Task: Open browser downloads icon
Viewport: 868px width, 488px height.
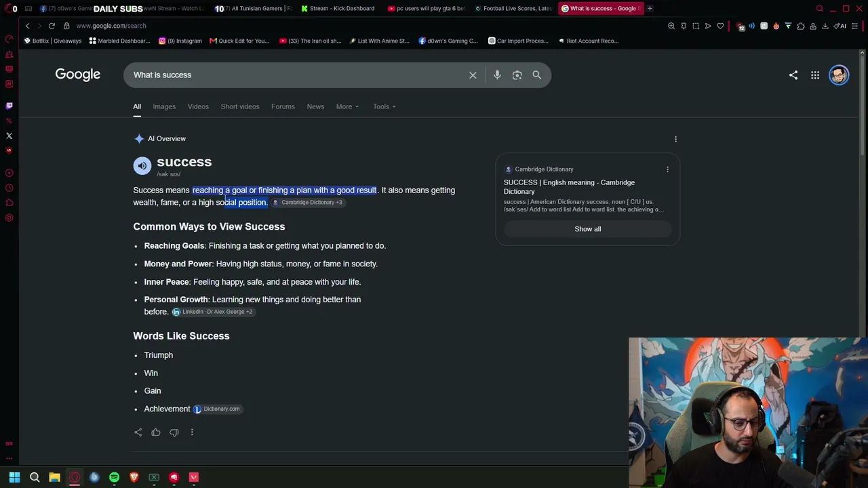Action: [x=825, y=26]
